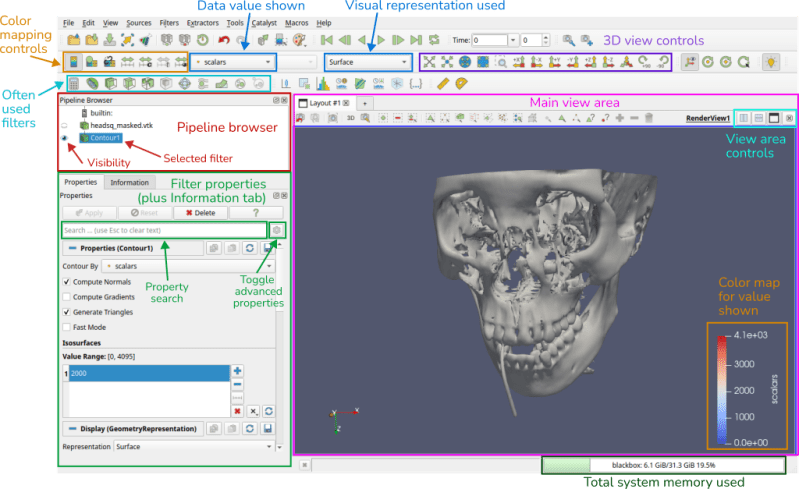
Task: Click Zoom To Data icon
Action: (x=447, y=62)
